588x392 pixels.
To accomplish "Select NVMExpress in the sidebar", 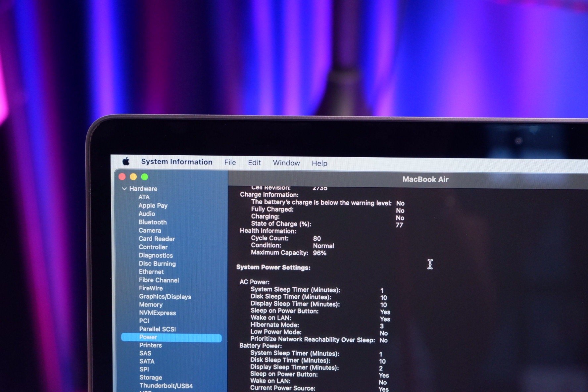I will 158,313.
